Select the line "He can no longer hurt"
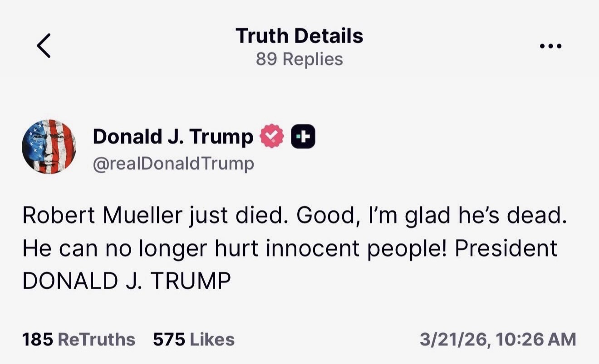This screenshot has height=364, width=599. point(141,248)
